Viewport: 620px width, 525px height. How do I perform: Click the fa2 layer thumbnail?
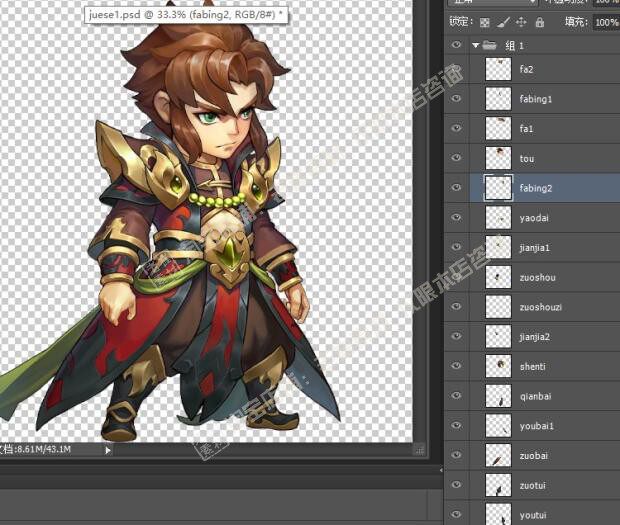[x=498, y=69]
